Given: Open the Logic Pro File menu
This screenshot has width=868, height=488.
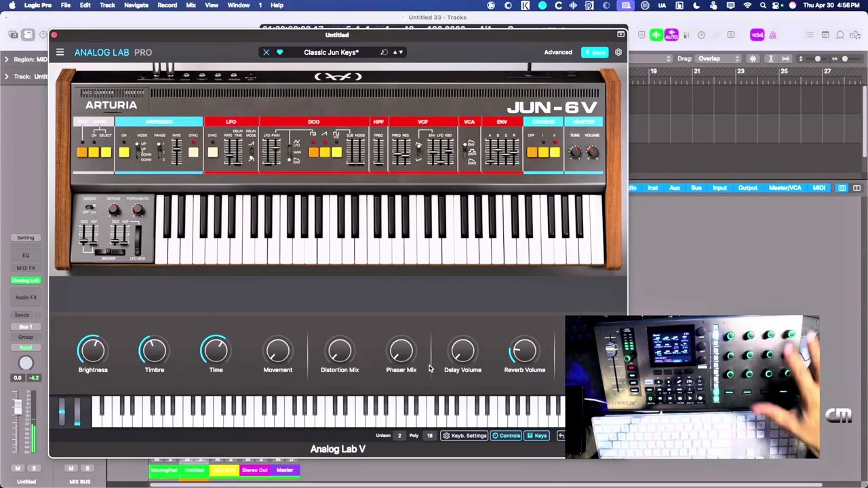Looking at the screenshot, I should [66, 5].
